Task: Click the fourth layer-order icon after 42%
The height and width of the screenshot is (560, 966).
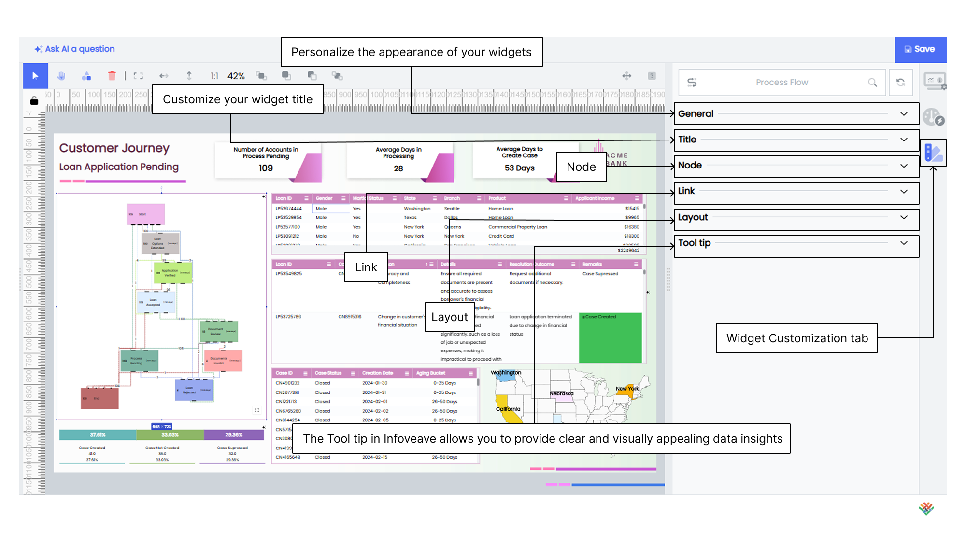Action: pos(337,76)
